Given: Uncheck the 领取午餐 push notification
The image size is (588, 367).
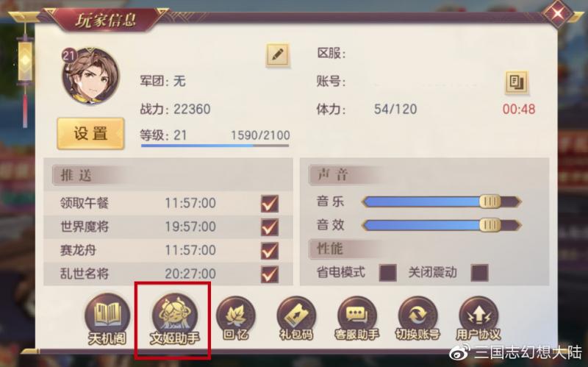Looking at the screenshot, I should 270,204.
